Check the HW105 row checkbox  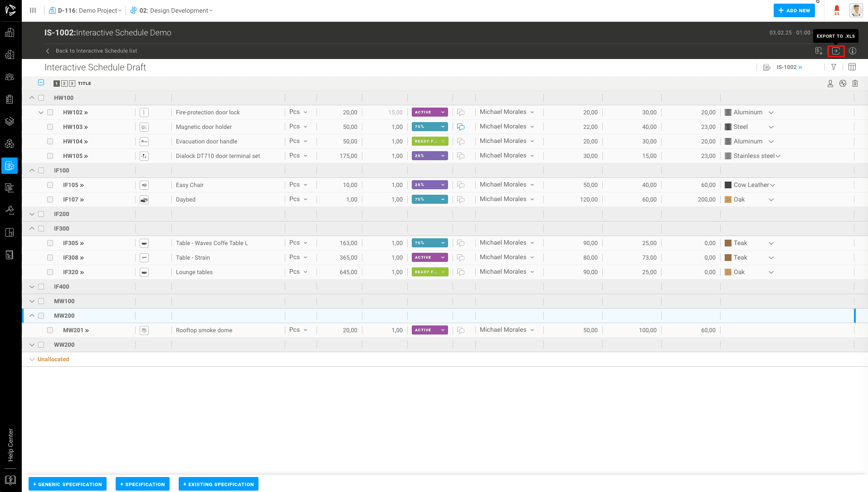tap(50, 156)
